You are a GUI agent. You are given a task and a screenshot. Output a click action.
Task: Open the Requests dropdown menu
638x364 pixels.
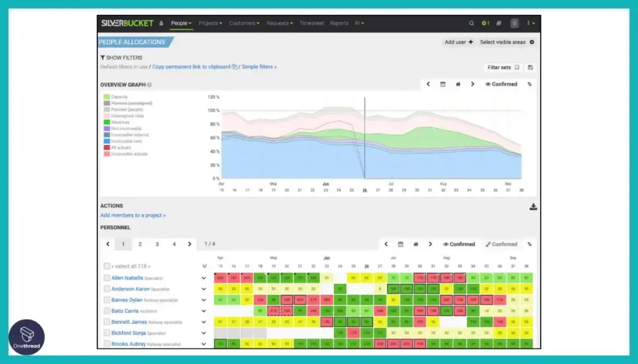tap(280, 23)
